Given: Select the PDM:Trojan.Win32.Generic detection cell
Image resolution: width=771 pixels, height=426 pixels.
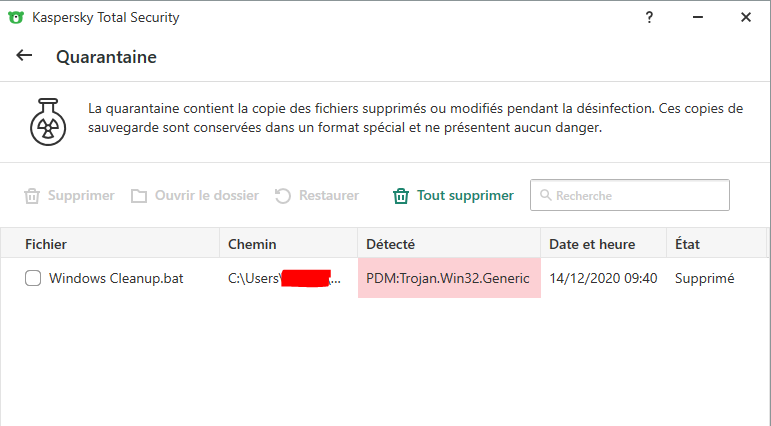Looking at the screenshot, I should tap(448, 278).
